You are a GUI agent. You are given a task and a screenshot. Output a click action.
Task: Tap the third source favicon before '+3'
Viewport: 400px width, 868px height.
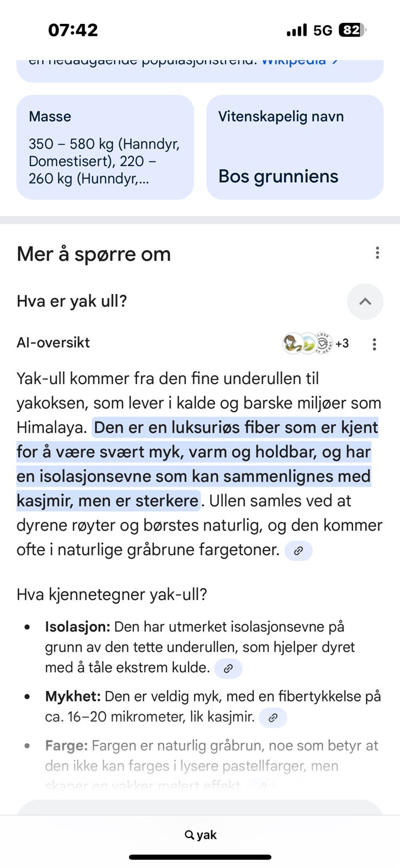[x=323, y=343]
